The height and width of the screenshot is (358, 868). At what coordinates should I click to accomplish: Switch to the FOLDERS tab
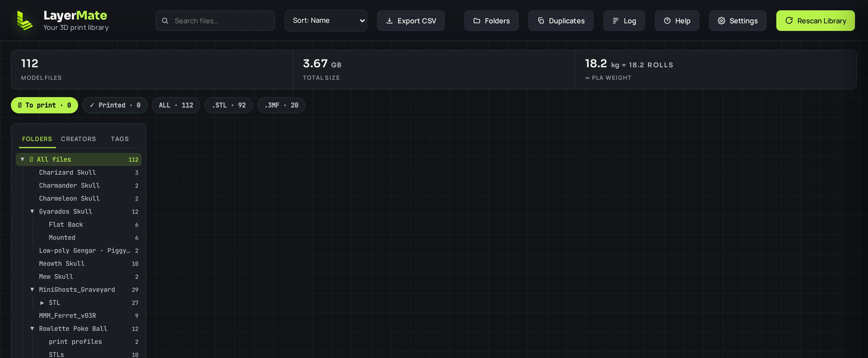click(37, 139)
